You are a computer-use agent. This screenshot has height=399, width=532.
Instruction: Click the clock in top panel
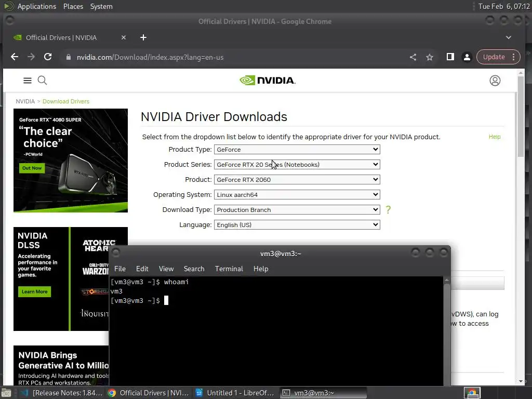coord(504,6)
